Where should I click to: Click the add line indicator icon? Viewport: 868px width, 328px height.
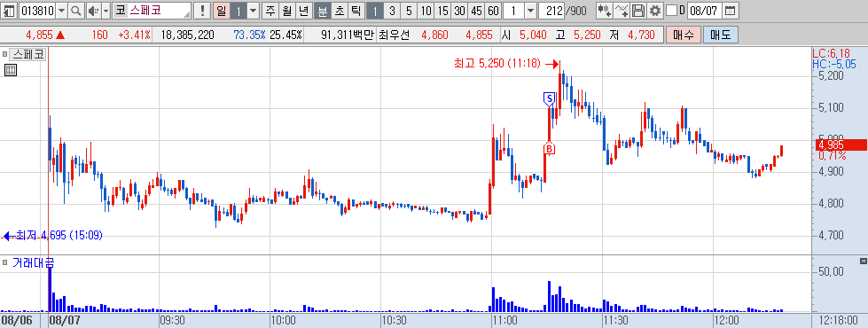coord(622,10)
